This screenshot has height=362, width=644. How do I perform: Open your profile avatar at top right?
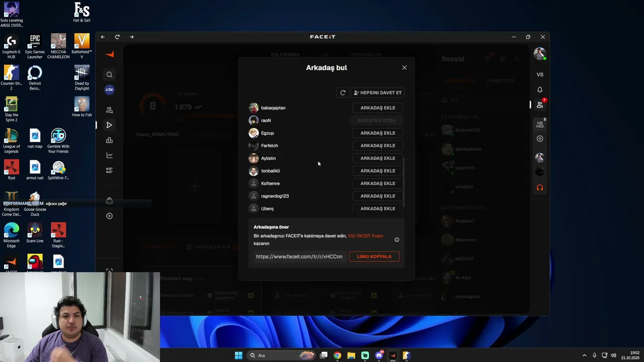(x=540, y=54)
